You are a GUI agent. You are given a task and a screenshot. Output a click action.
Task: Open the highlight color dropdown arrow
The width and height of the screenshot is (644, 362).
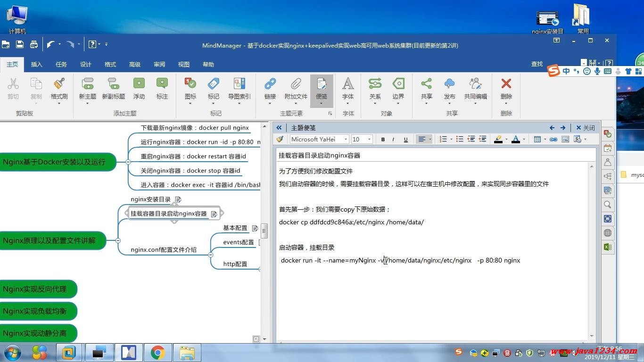pyautogui.click(x=506, y=139)
